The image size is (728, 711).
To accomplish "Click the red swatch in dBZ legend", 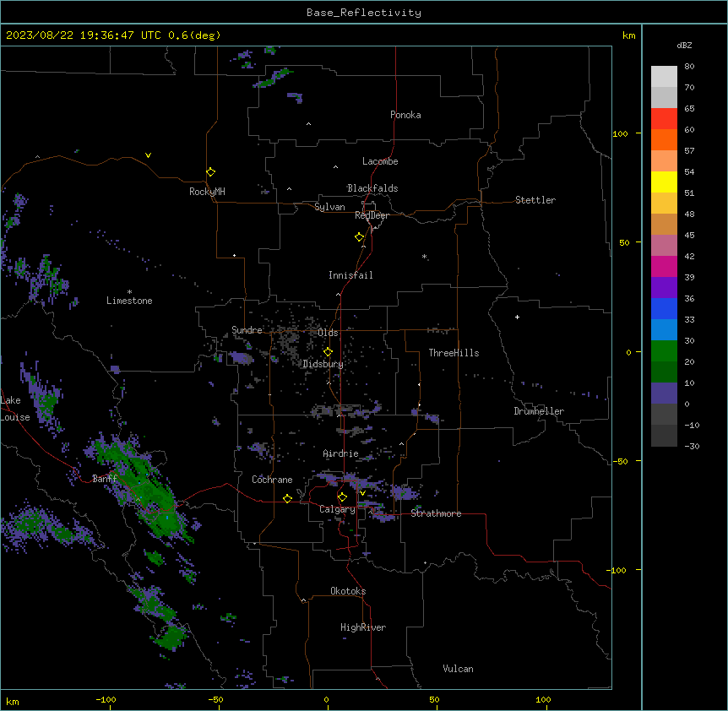I will (x=664, y=118).
